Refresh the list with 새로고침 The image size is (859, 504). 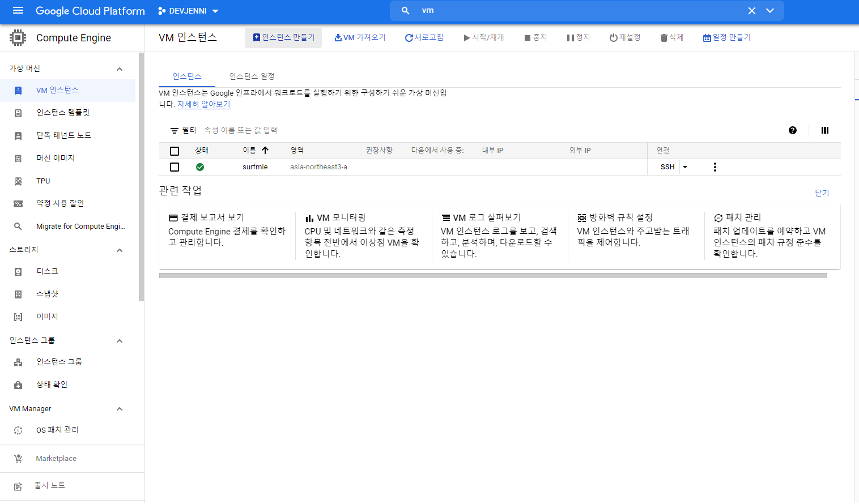(x=424, y=37)
